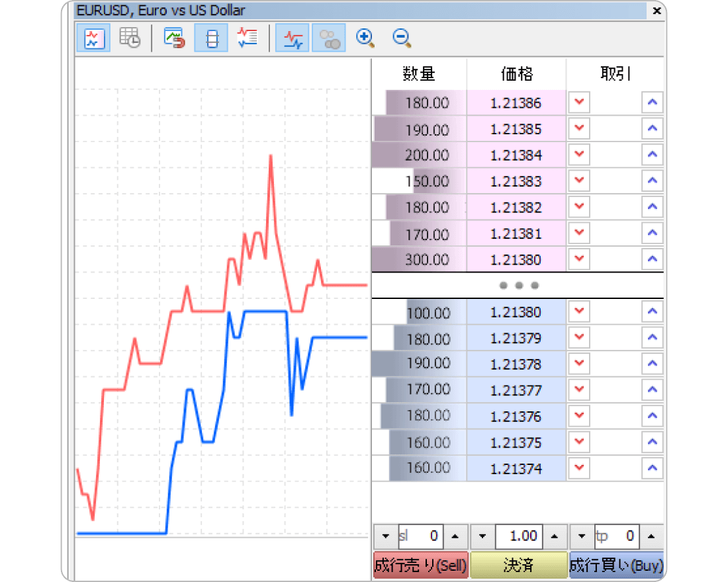Screen dimensions: 728x582
Task: Click blue buy arrow in the 300.00 volume row
Action: click(x=653, y=259)
